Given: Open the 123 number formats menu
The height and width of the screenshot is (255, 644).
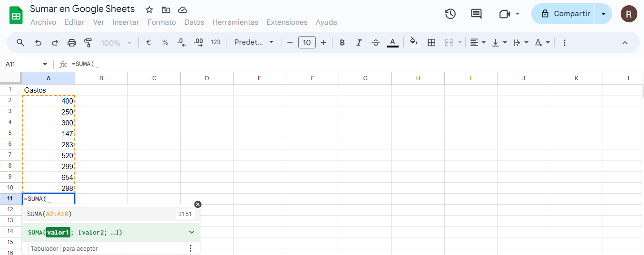Looking at the screenshot, I should pyautogui.click(x=215, y=42).
